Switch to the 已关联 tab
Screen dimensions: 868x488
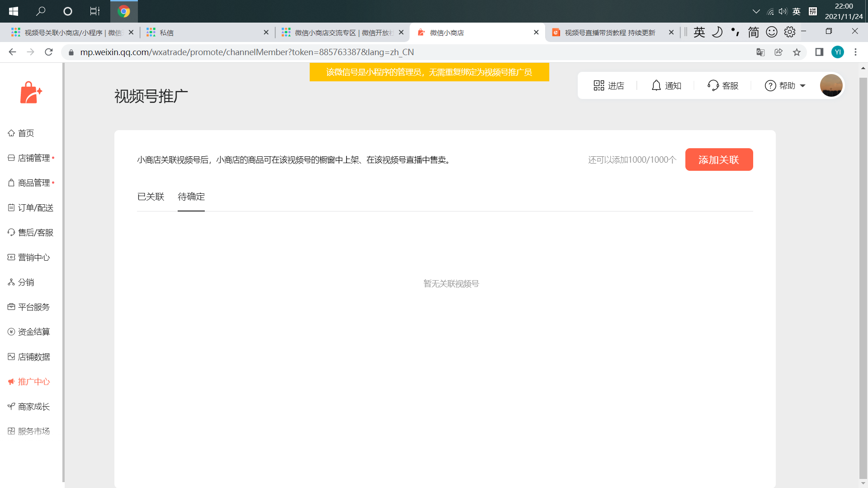(x=151, y=197)
